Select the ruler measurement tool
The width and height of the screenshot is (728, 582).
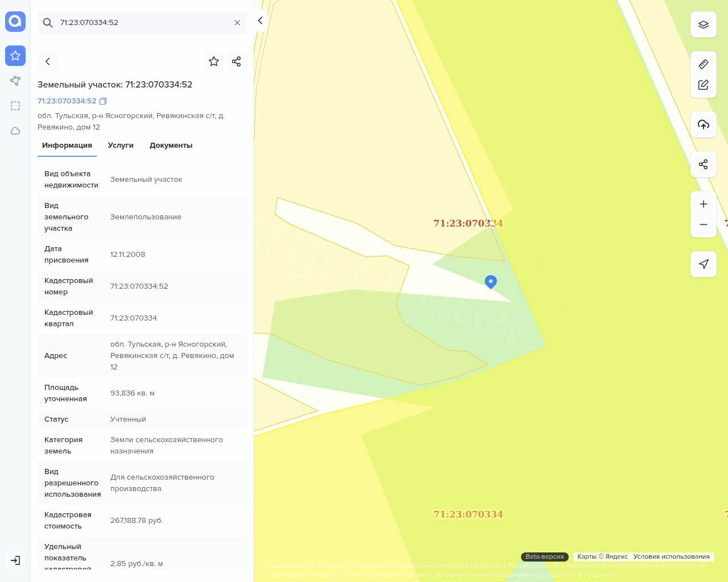[x=703, y=64]
